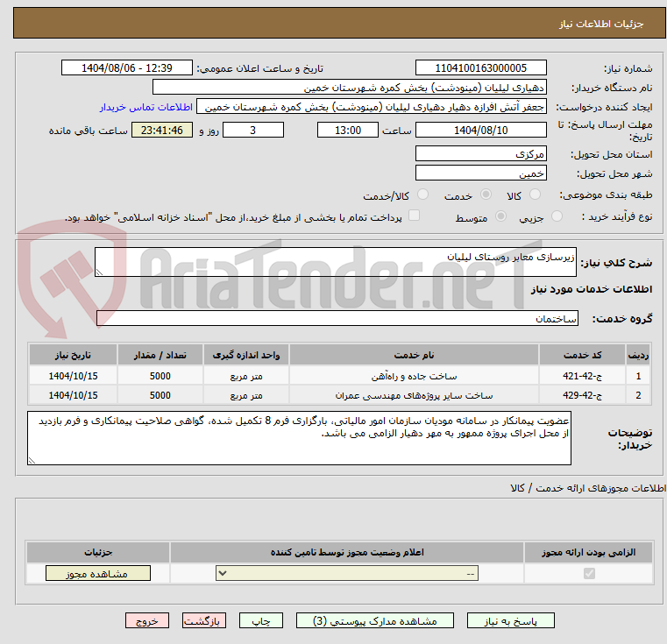This screenshot has width=667, height=644.
Task: Click quantity 5000 in row 2
Action: pos(160,395)
